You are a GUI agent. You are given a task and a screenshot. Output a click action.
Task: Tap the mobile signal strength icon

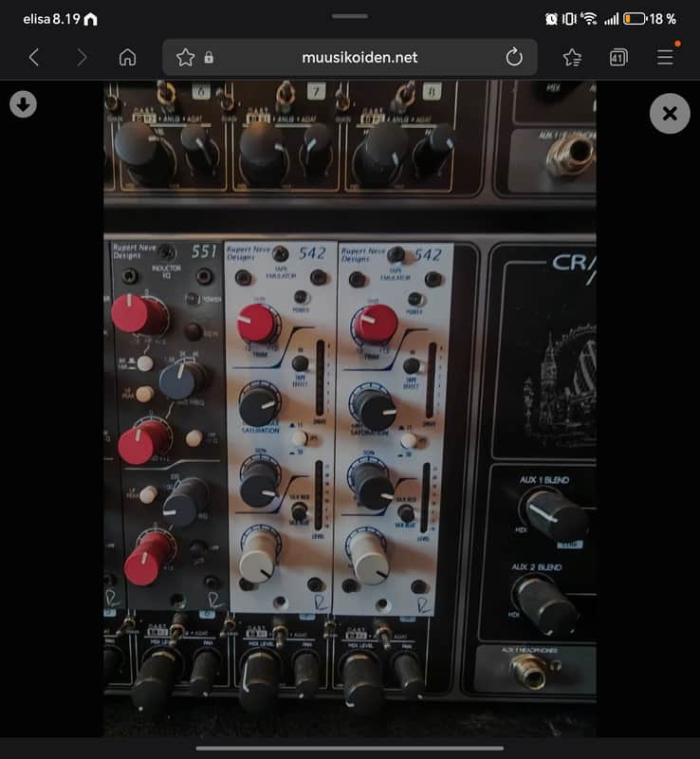(611, 19)
